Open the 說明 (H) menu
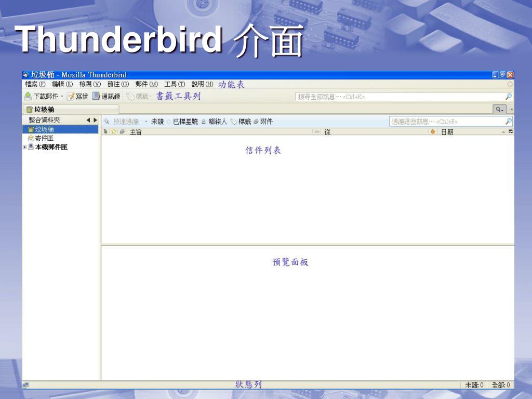Screen dimensions: 532x399 (x=202, y=84)
